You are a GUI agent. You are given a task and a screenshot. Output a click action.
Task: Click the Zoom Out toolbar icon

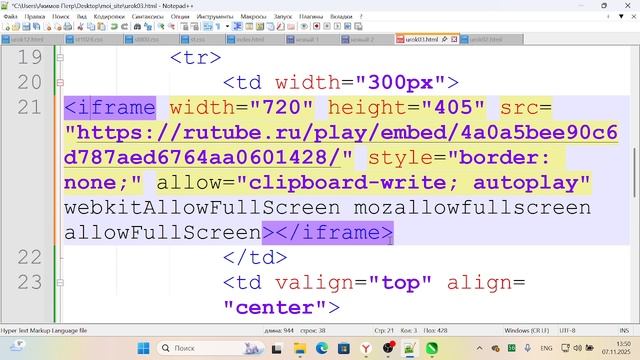tap(172, 27)
